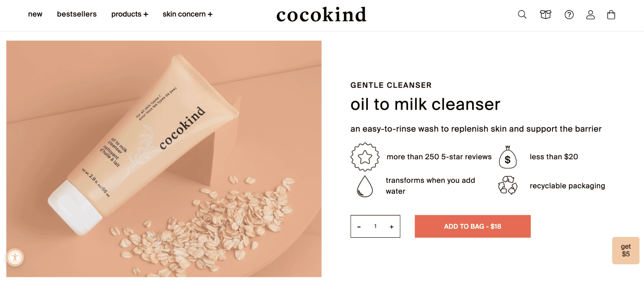Click the 5-star reviews badge icon
644x284 pixels.
click(x=365, y=157)
